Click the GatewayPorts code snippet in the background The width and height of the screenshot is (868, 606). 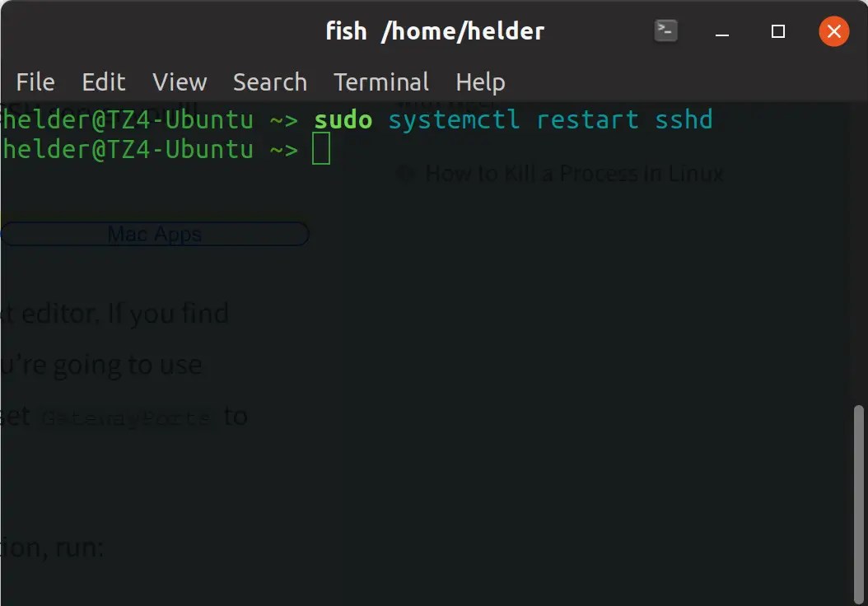point(125,416)
